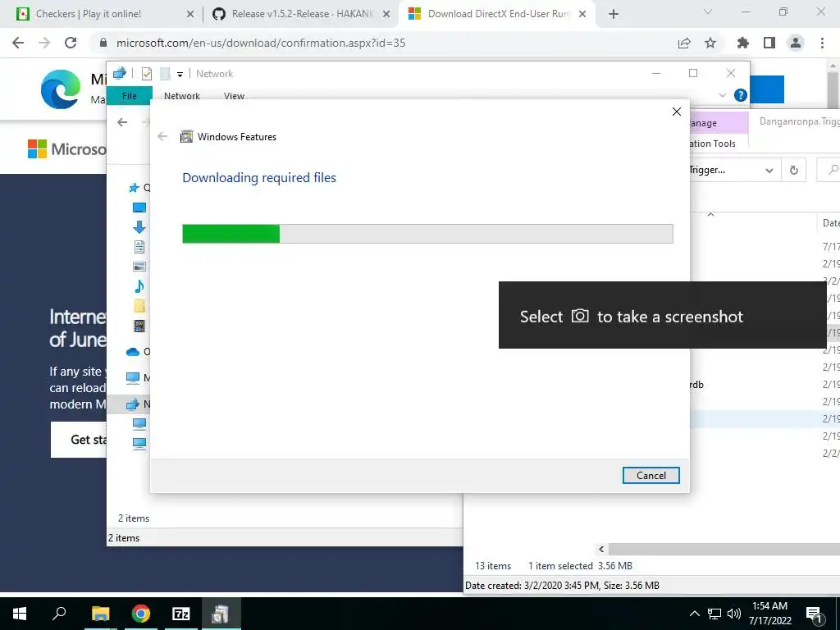This screenshot has width=840, height=630.
Task: Open Chrome profile avatar
Action: click(x=796, y=43)
